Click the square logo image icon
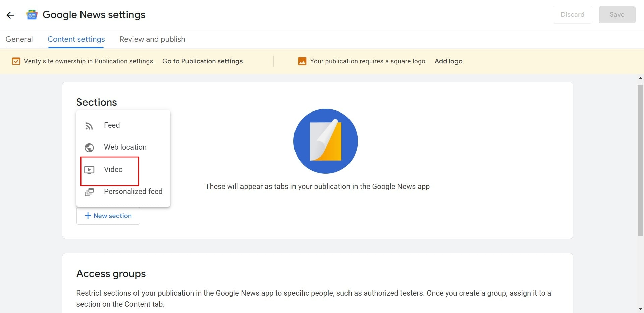The width and height of the screenshot is (644, 313). (x=302, y=61)
